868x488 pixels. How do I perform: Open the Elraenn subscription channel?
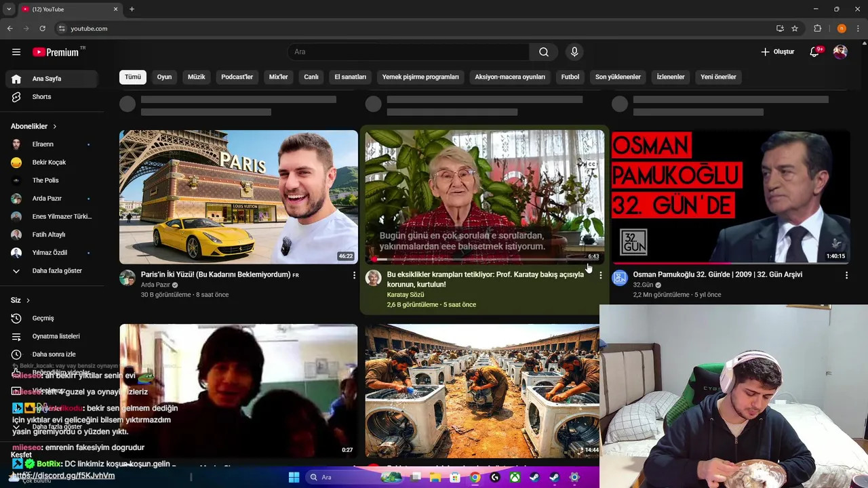[x=52, y=144]
